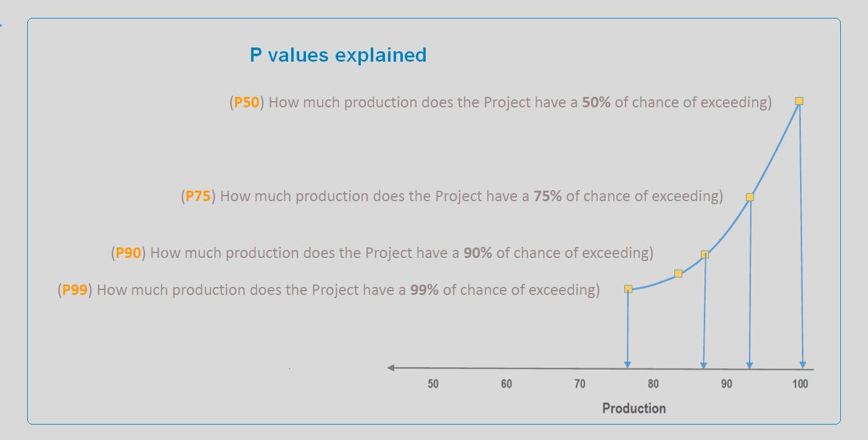Click the yellow marker at the P90 point
Viewport: 868px width, 440px height.
pyautogui.click(x=705, y=254)
